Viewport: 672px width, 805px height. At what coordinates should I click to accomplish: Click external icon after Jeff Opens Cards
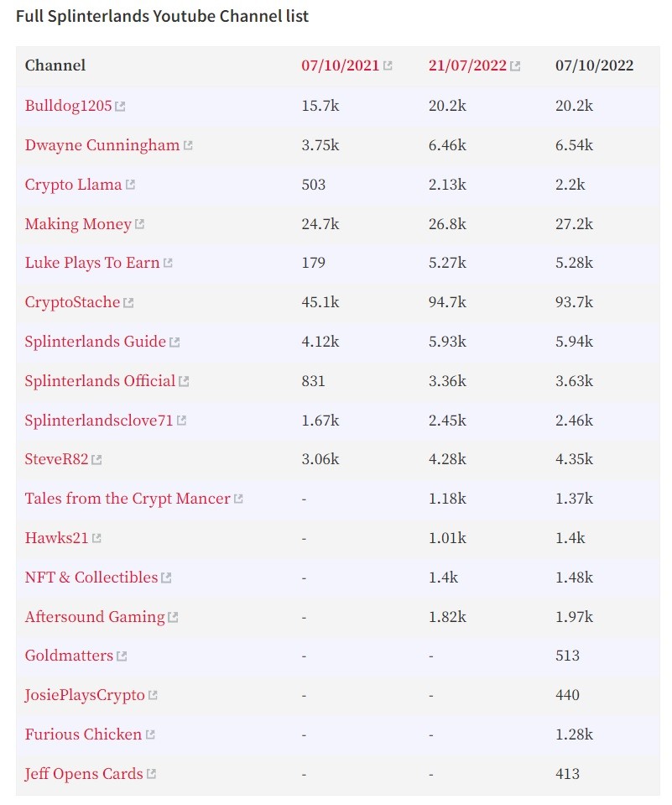point(151,774)
